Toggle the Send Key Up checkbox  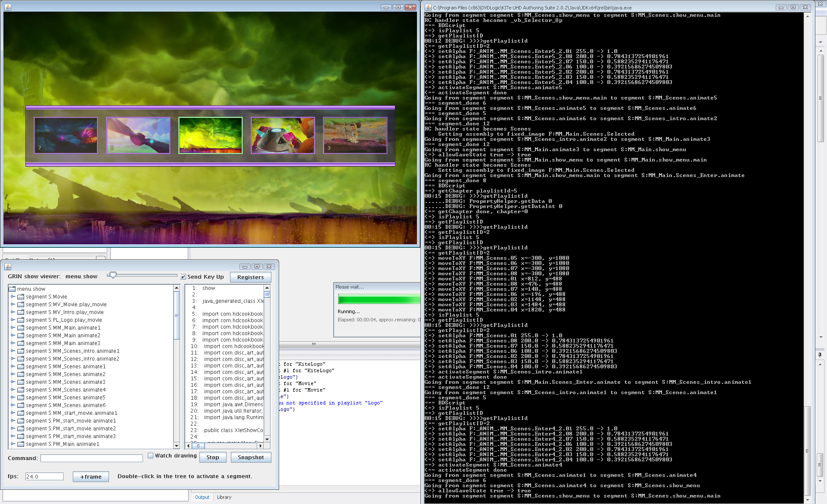tap(183, 277)
